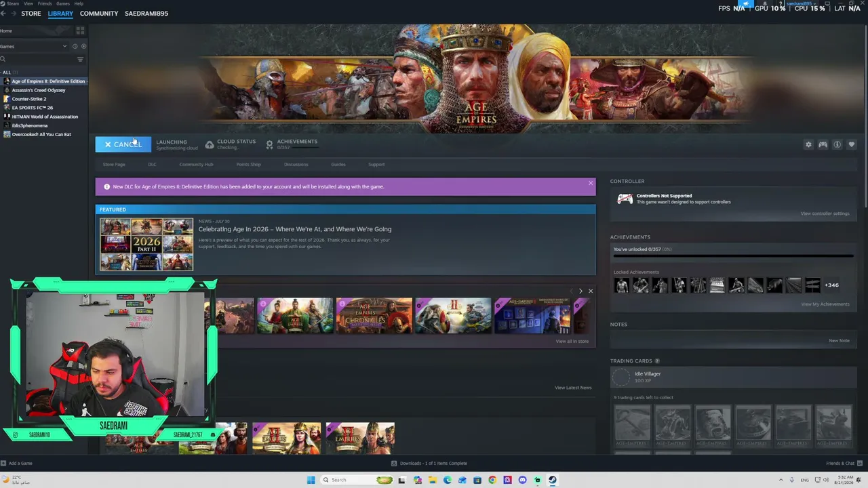This screenshot has width=868, height=488.
Task: Switch library to grid view icon
Action: [80, 30]
